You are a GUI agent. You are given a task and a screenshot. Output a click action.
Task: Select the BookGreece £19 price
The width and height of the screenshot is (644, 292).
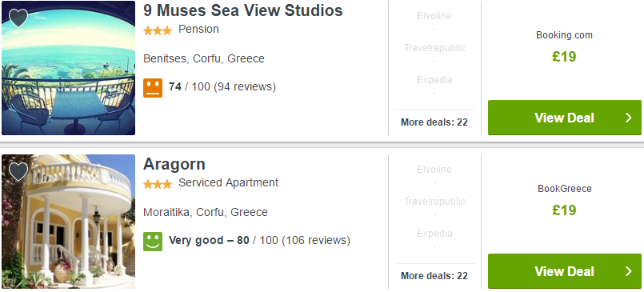[564, 210]
